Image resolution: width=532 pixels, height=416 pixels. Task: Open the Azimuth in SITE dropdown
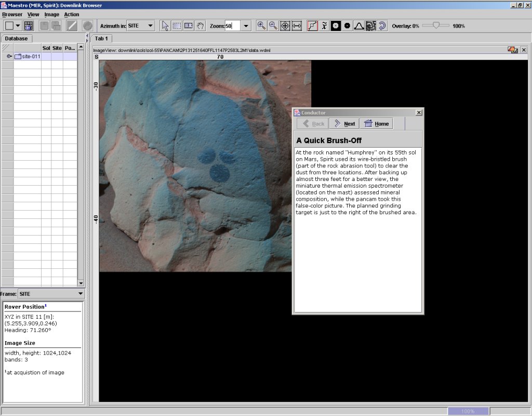[150, 25]
